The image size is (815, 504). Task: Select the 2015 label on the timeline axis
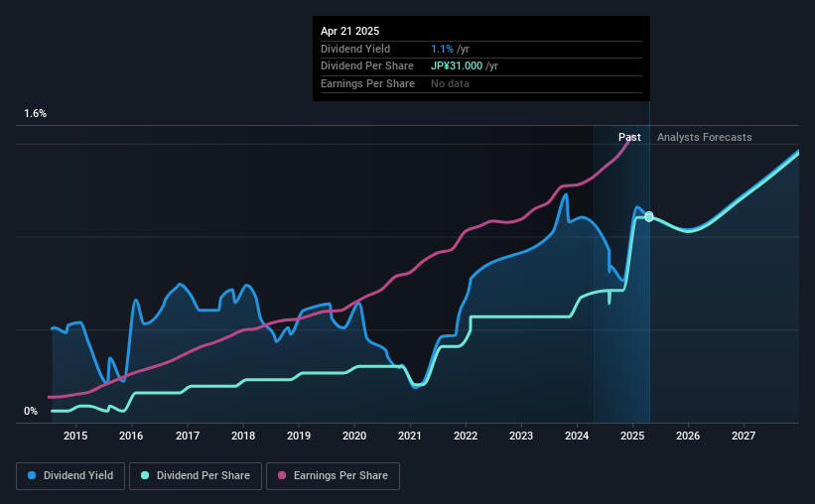(x=75, y=436)
